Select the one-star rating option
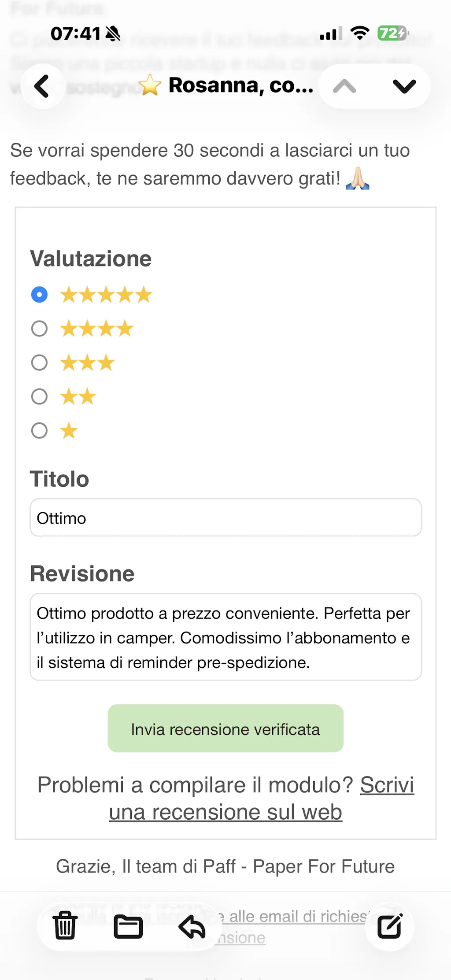This screenshot has height=980, width=451. point(40,430)
